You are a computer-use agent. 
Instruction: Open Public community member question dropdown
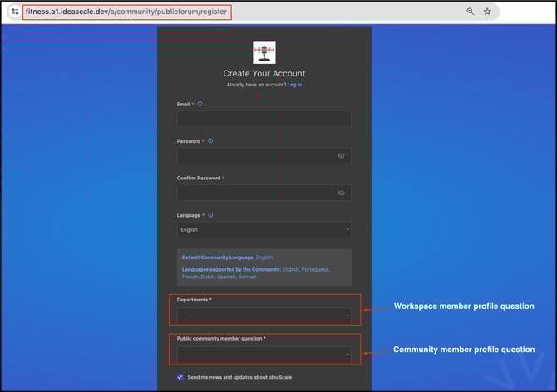[264, 355]
